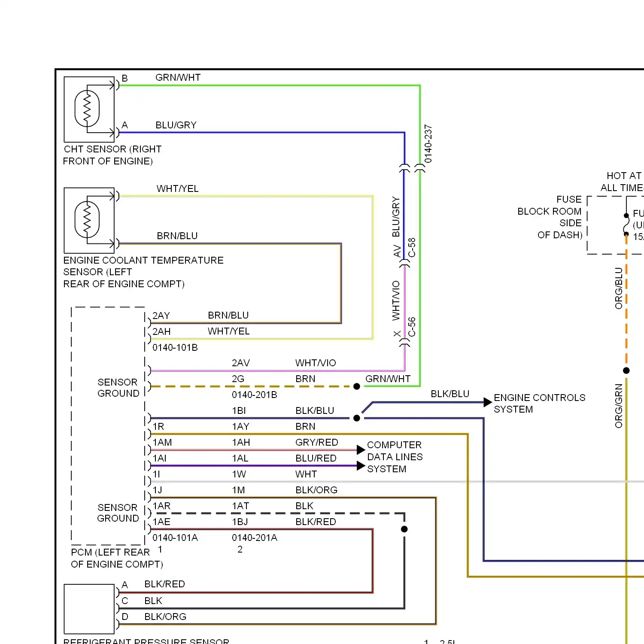The width and height of the screenshot is (644, 644).
Task: Select the GRN/WHT label on the CHT sensor B wire
Action: [x=178, y=78]
